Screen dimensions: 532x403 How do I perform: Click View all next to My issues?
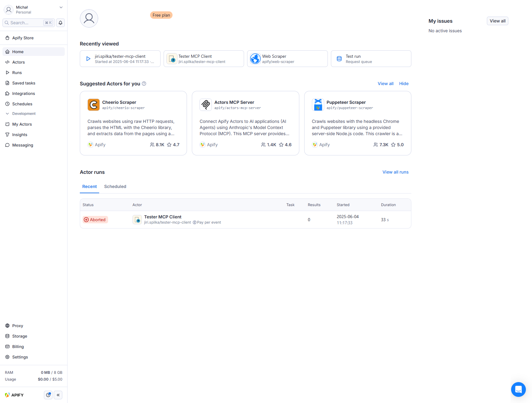pos(497,21)
